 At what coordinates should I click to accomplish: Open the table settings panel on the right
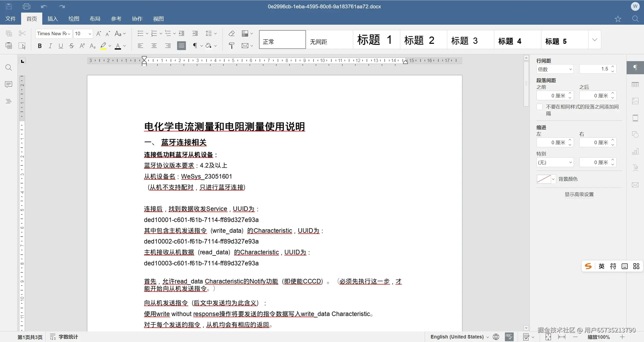tap(635, 85)
